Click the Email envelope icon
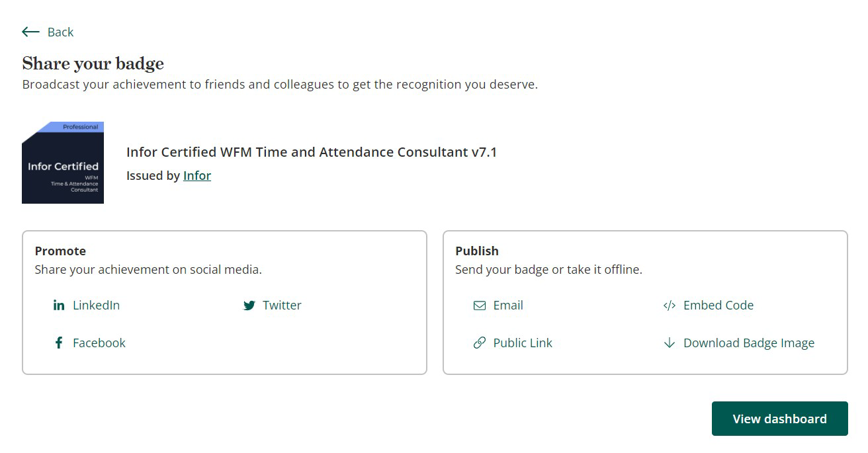This screenshot has width=868, height=453. pyautogui.click(x=480, y=306)
